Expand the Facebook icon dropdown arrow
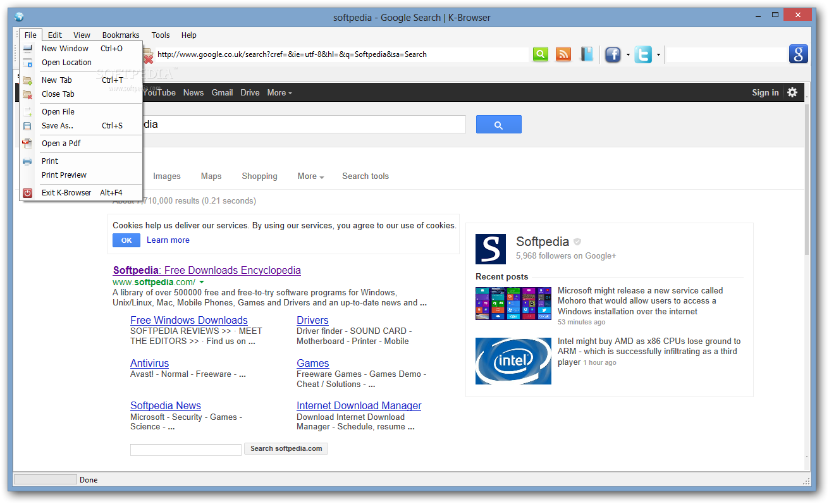829x504 pixels. coord(628,55)
